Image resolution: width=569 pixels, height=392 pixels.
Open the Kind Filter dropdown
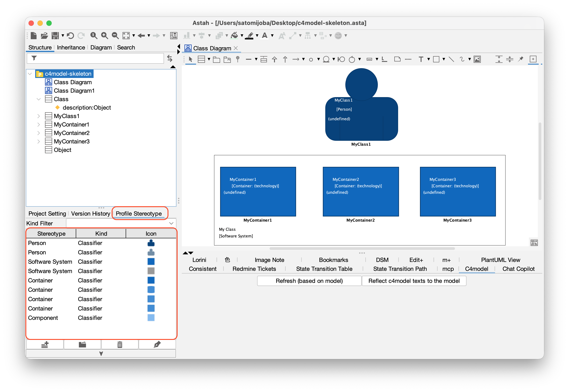(x=171, y=223)
